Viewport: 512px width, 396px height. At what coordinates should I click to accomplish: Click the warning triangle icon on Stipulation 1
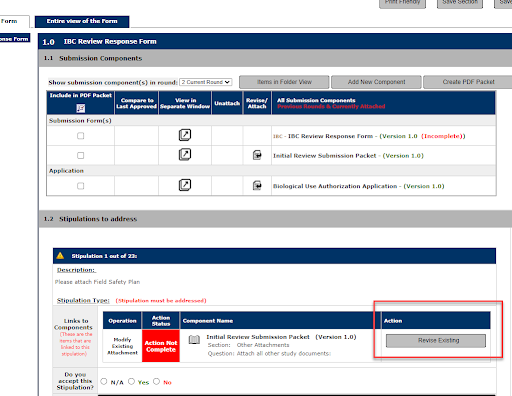click(60, 256)
